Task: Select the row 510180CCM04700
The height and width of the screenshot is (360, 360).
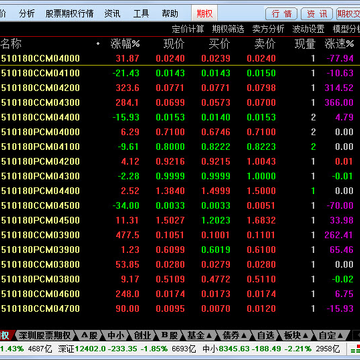Action: coord(180,308)
